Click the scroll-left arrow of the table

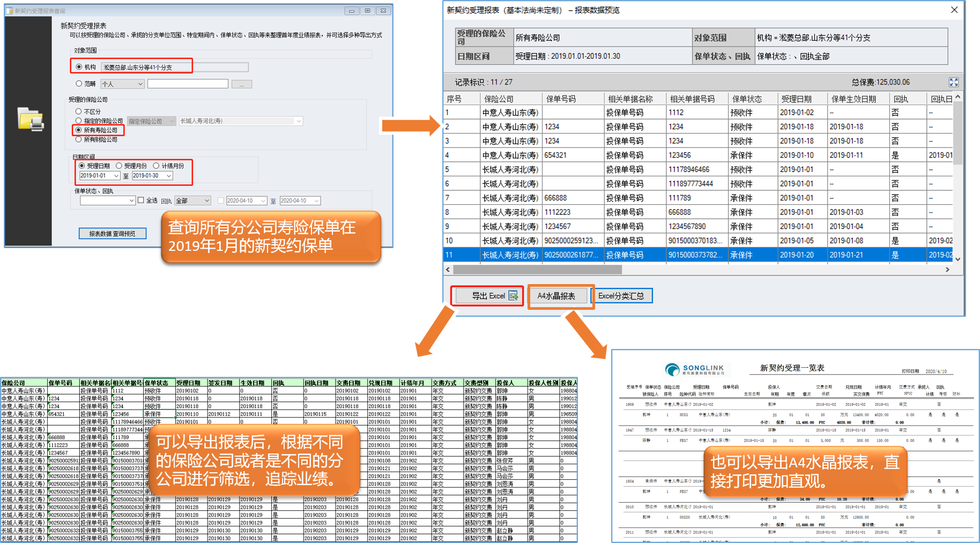point(448,270)
